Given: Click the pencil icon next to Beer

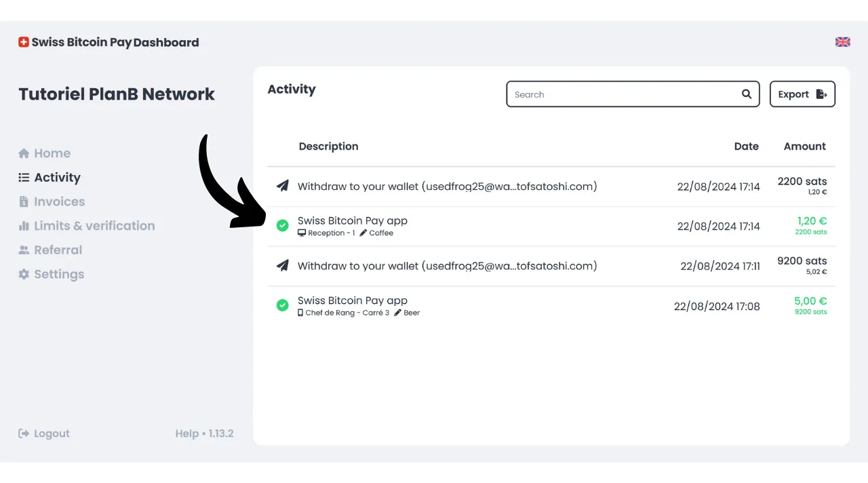Looking at the screenshot, I should click(x=397, y=313).
